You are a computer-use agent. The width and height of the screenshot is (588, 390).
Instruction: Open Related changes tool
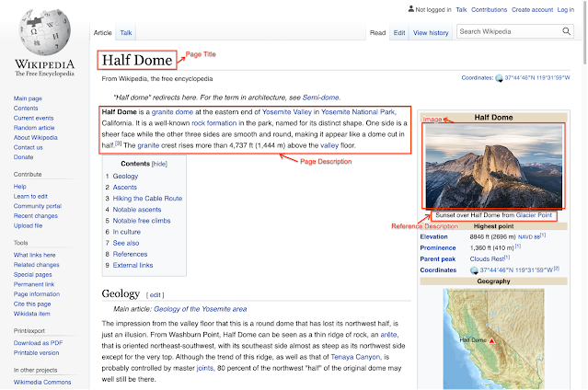(x=37, y=265)
